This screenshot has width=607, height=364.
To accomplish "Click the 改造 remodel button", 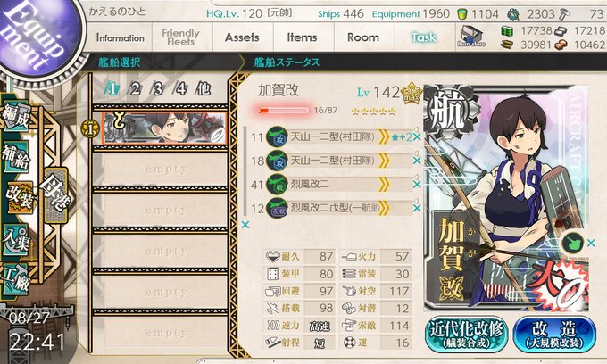I will 554,335.
